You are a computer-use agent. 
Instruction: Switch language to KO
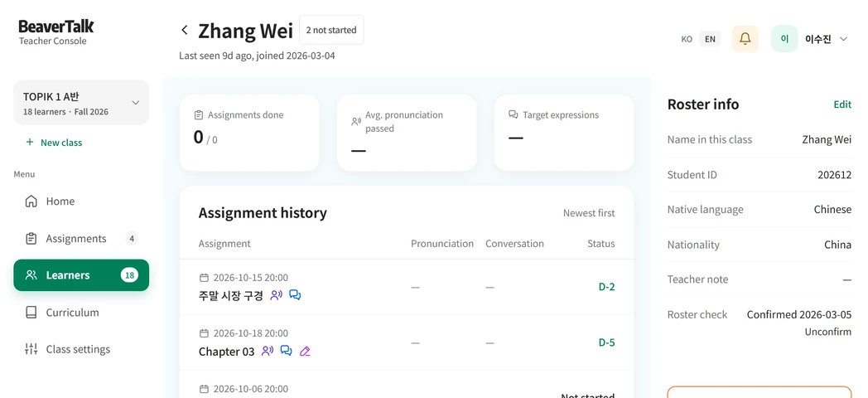(x=687, y=39)
